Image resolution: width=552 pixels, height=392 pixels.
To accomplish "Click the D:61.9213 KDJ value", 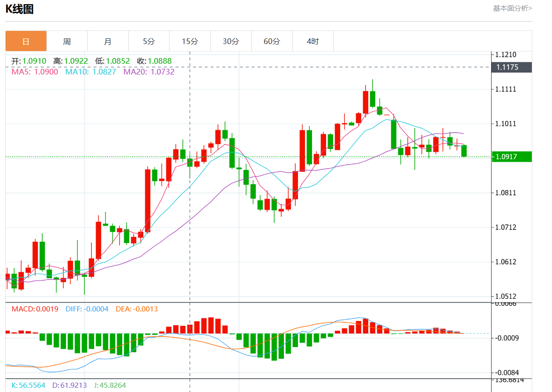I will coord(69,385).
